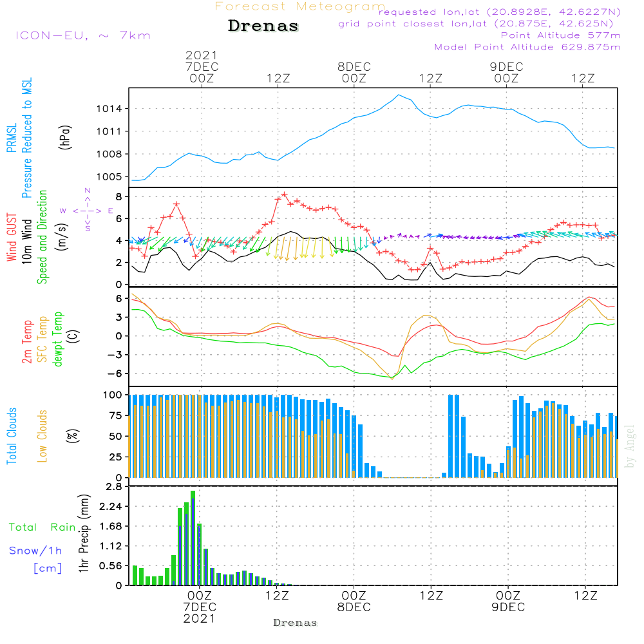Viewport: 644px width, 644px height.
Task: Select the Total Clouds axis label
Action: coord(11,435)
